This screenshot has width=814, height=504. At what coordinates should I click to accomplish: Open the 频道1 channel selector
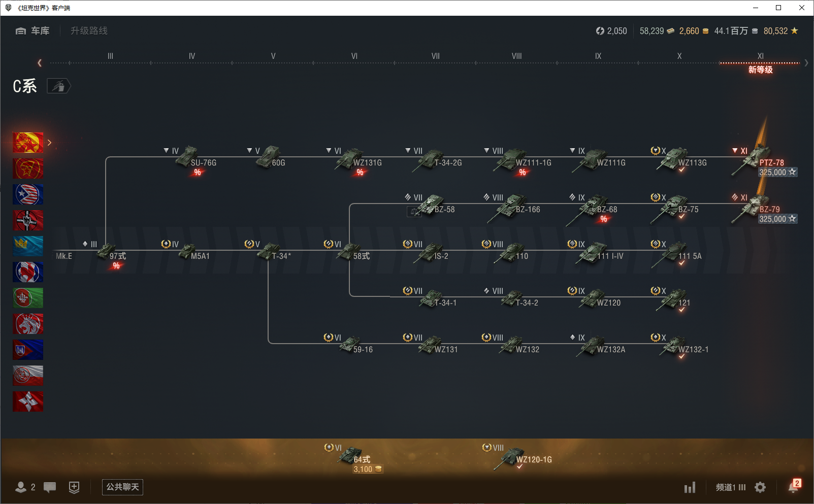[730, 487]
